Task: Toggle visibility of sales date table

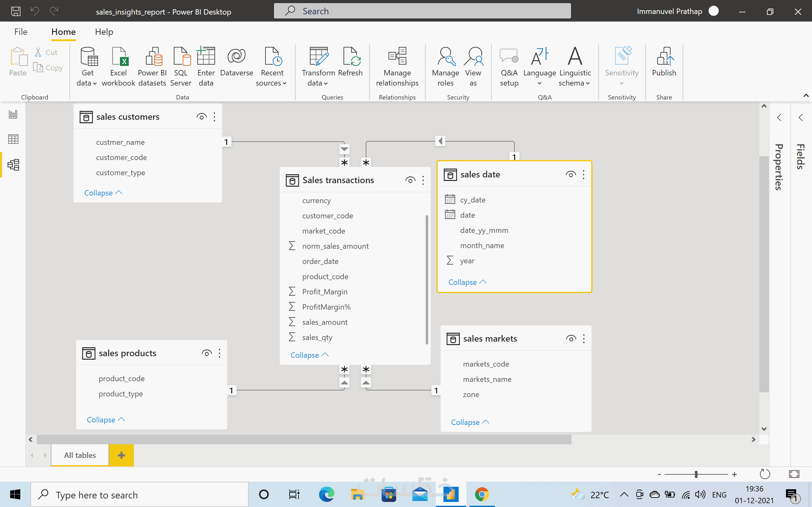Action: 570,174
